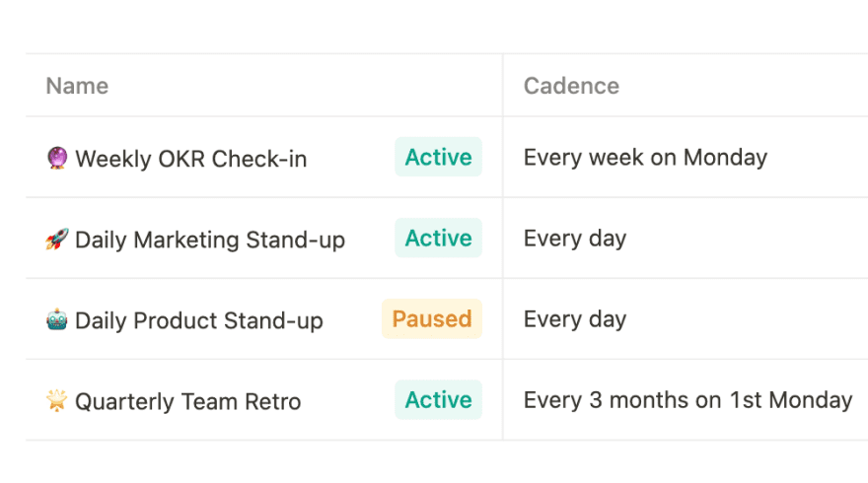Select the "Every week on Monday" cadence cell

pyautogui.click(x=645, y=157)
